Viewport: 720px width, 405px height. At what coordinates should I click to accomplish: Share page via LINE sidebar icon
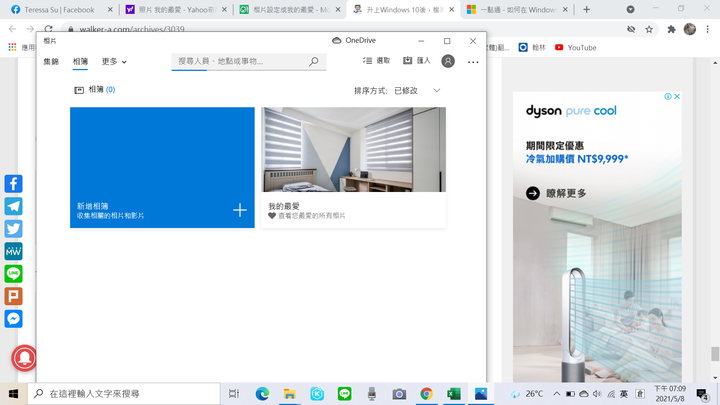click(13, 274)
